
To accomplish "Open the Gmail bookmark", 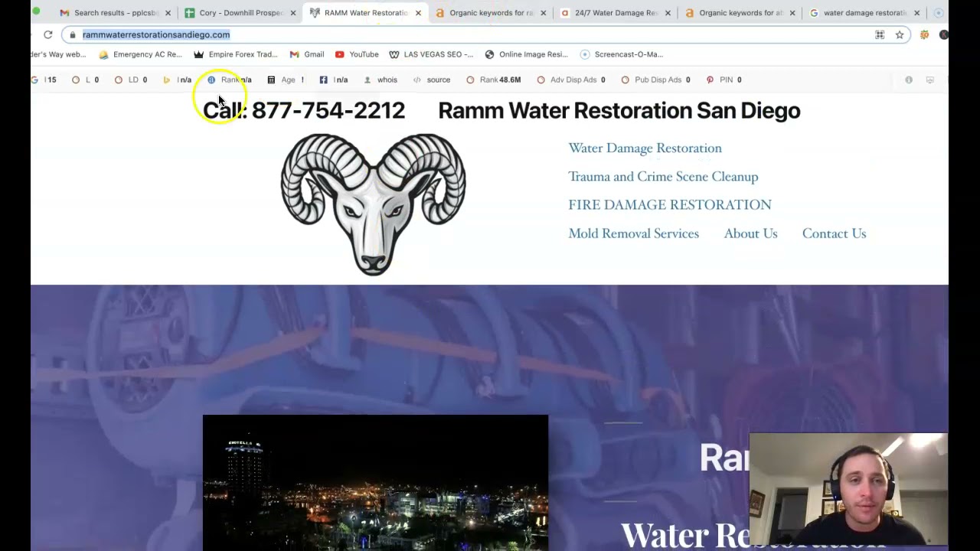I will tap(306, 54).
